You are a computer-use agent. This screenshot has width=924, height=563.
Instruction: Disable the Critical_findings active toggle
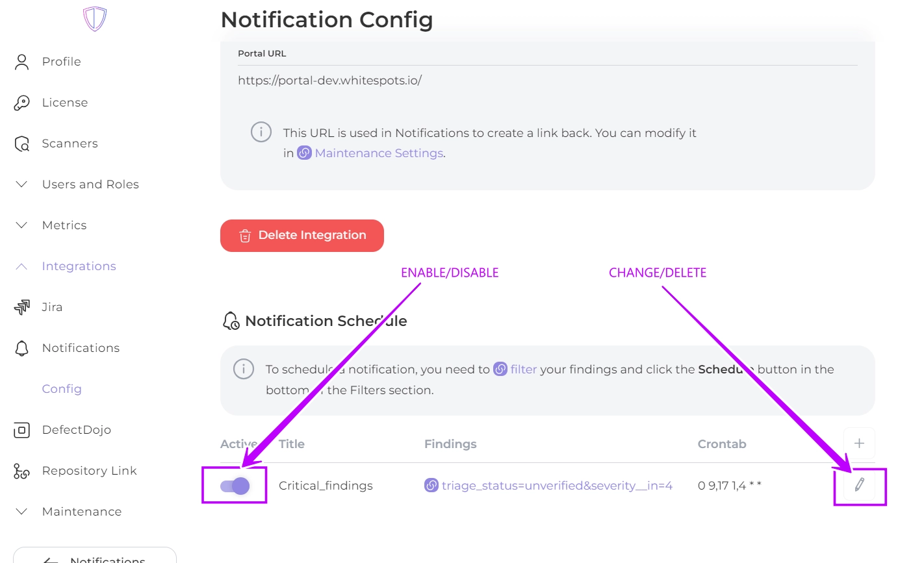tap(235, 486)
